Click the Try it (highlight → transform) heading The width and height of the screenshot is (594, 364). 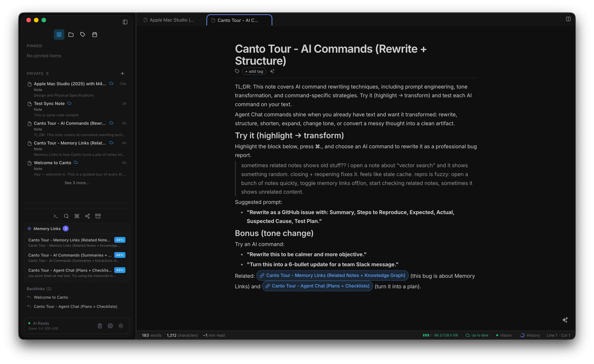pyautogui.click(x=289, y=135)
